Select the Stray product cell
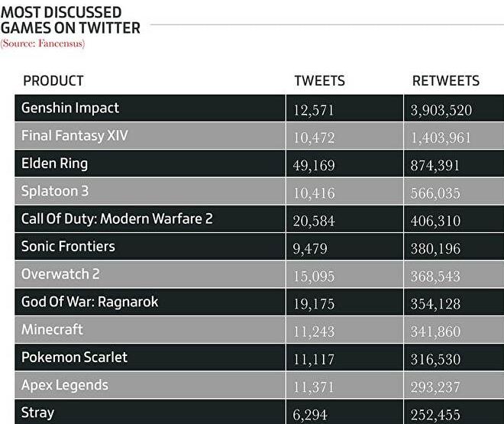Image resolution: width=504 pixels, height=424 pixels. click(x=37, y=413)
